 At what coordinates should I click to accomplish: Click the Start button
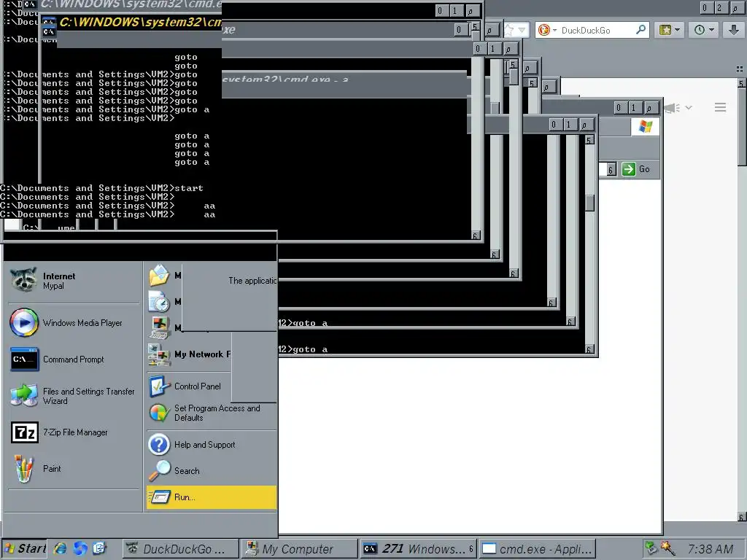25,549
